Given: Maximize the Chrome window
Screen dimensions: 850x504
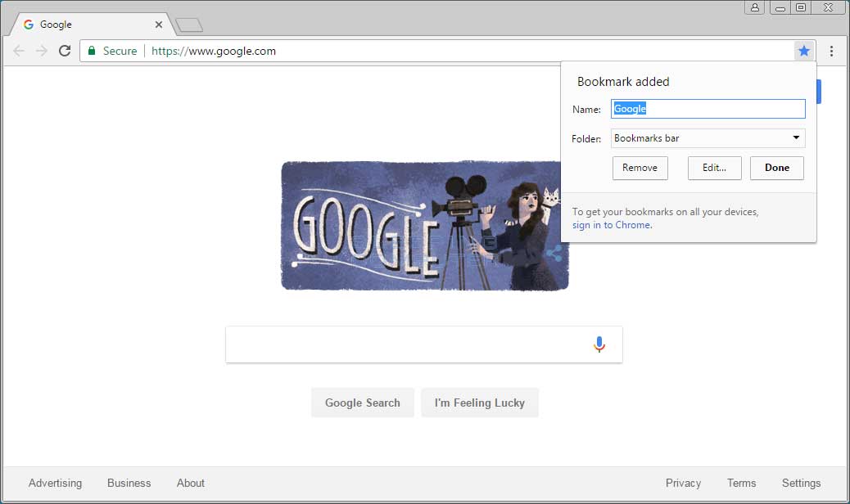Looking at the screenshot, I should [801, 7].
